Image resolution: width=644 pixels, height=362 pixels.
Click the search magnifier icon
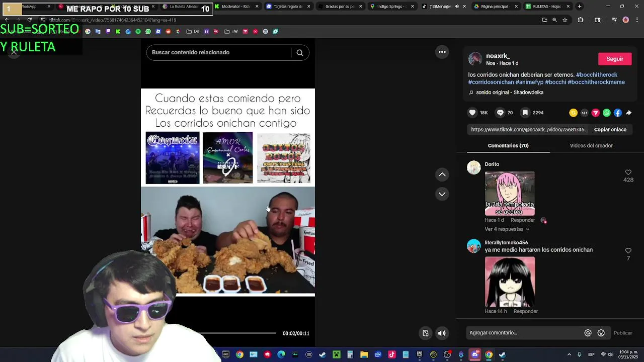[300, 52]
